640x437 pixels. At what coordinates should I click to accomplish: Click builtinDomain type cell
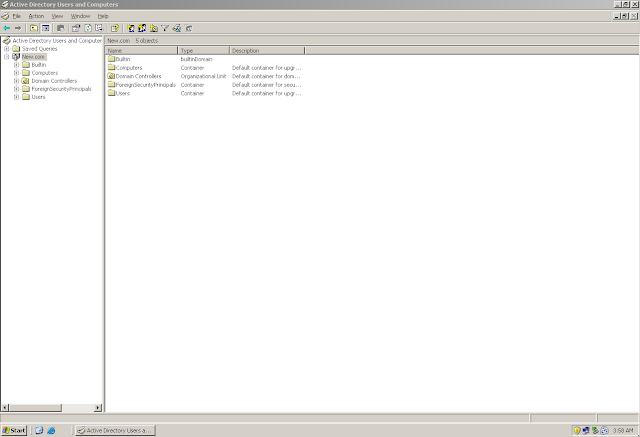coord(196,59)
